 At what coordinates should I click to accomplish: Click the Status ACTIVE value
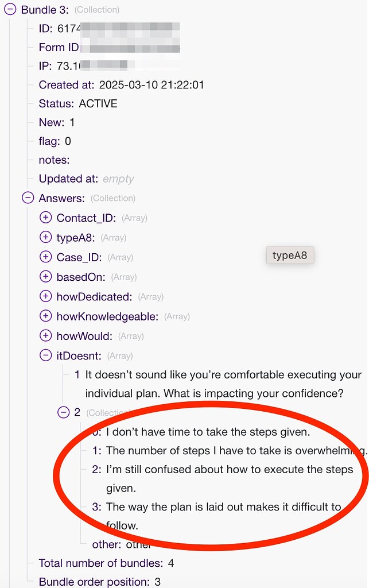click(x=98, y=104)
